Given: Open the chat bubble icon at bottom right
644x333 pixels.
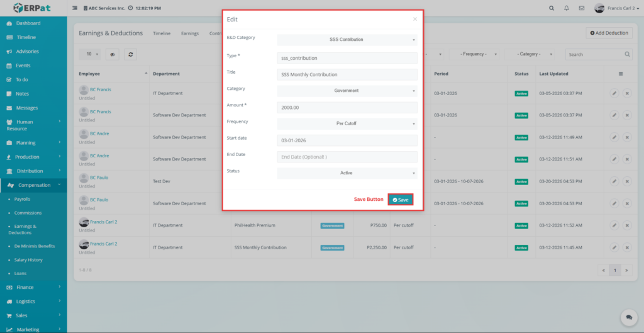Looking at the screenshot, I should (x=627, y=317).
